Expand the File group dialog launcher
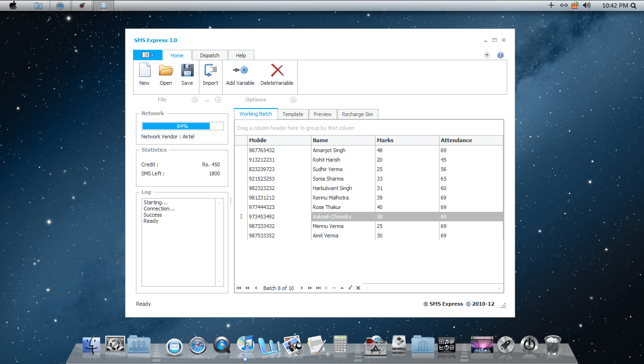 (x=195, y=100)
